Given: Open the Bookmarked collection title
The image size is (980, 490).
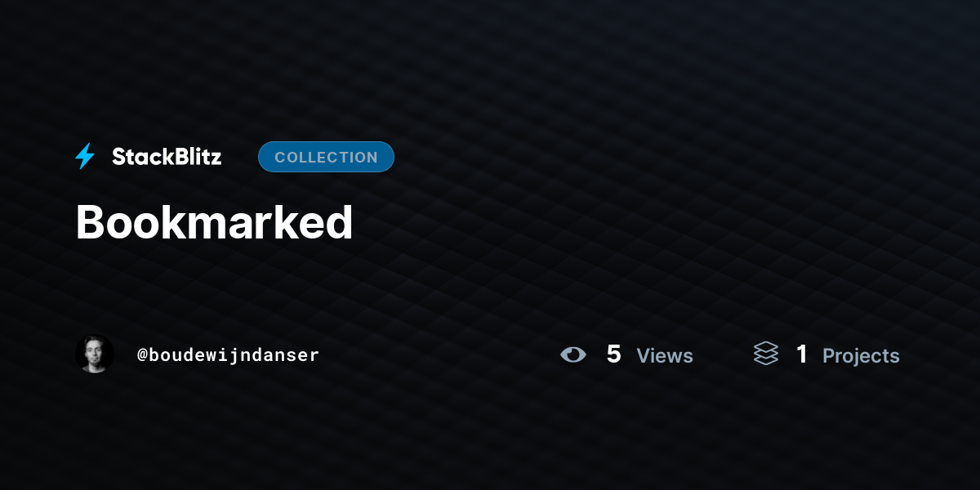Looking at the screenshot, I should 214,221.
